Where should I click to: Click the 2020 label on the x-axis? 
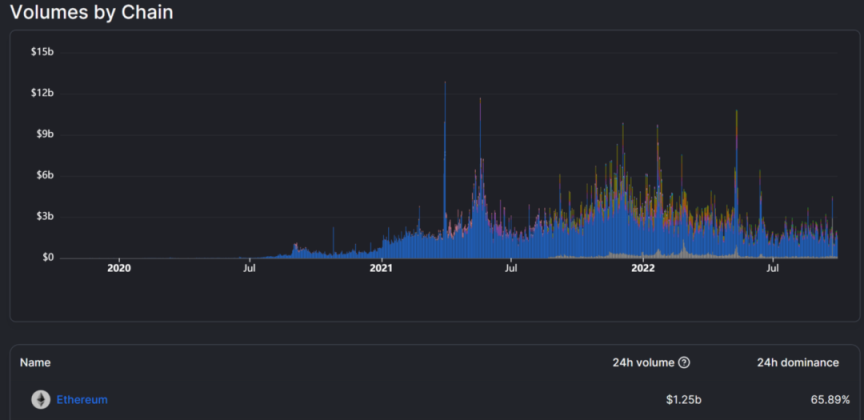(119, 268)
